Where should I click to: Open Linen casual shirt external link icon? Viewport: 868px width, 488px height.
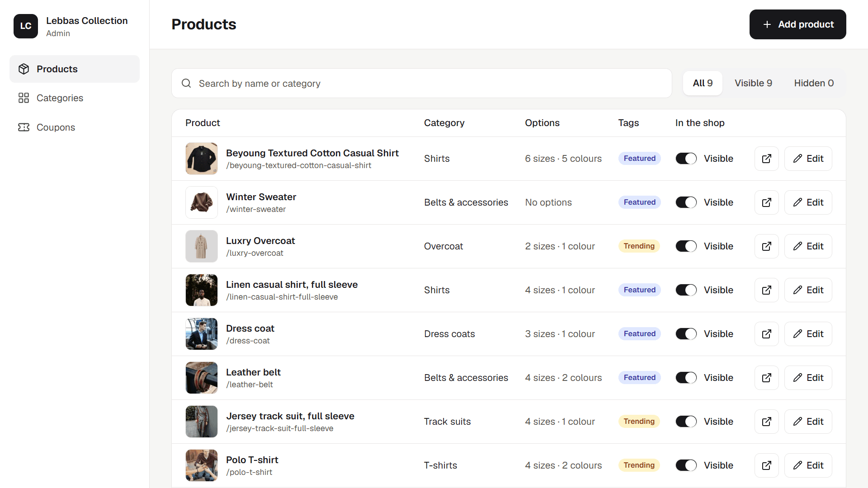pyautogui.click(x=767, y=290)
